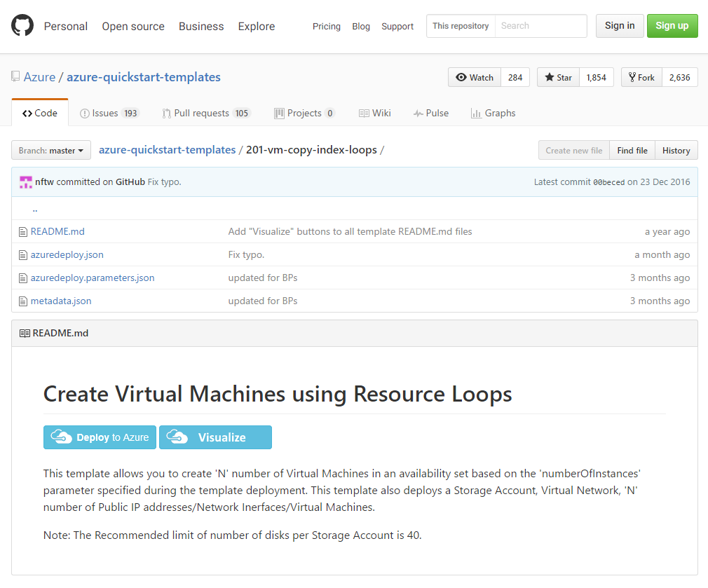Image resolution: width=708 pixels, height=588 pixels.
Task: Open the Personal menu item
Action: tap(65, 26)
